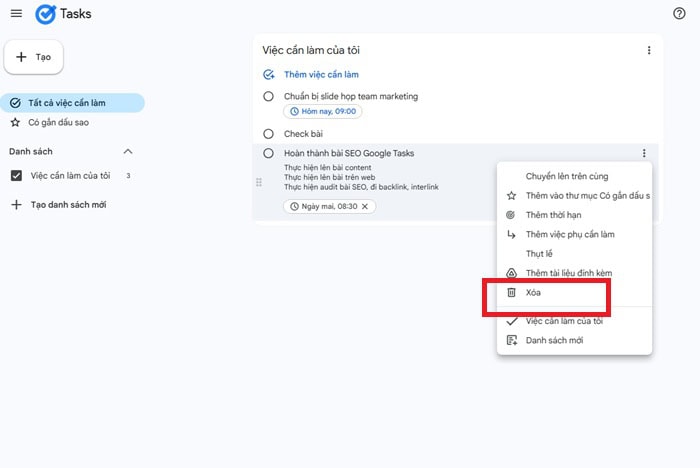Choose Thêm vào thư mục Có gắn dấu sao
The width and height of the screenshot is (700, 468).
(575, 196)
